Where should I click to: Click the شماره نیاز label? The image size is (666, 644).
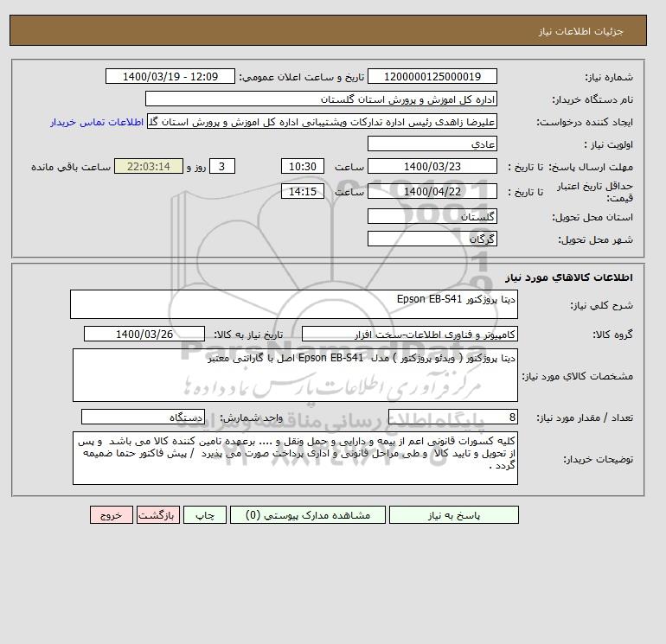tap(609, 77)
